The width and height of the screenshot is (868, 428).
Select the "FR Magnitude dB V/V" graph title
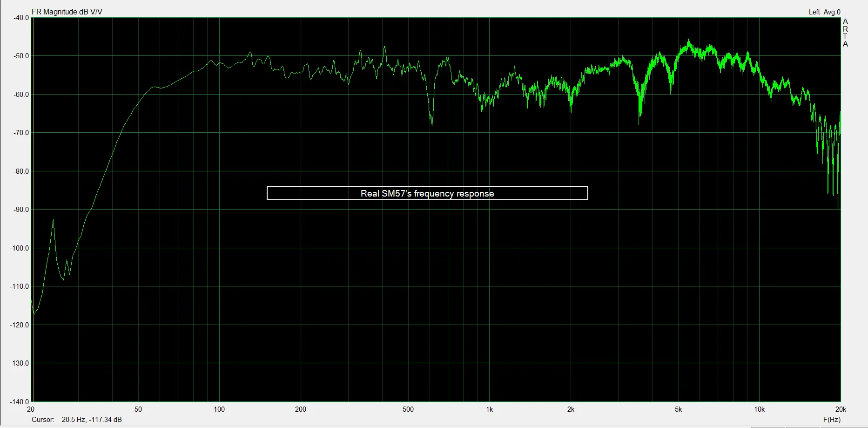[67, 12]
